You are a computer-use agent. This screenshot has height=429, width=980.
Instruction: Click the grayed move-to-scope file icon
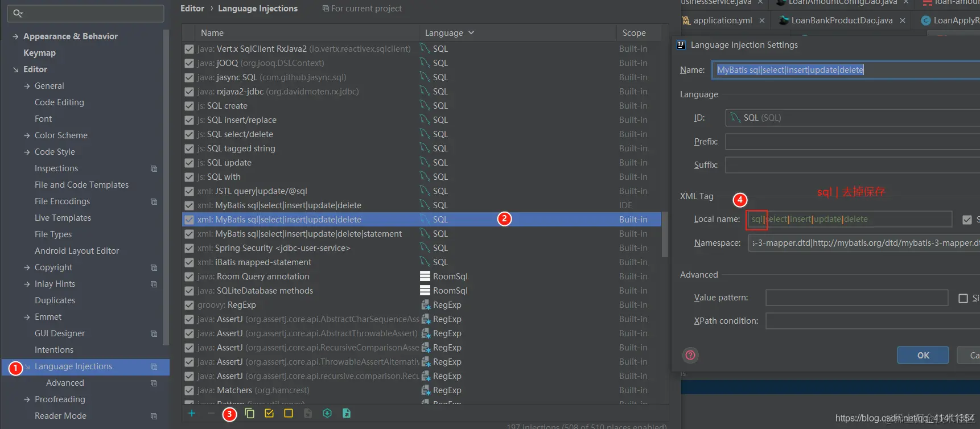pyautogui.click(x=308, y=413)
